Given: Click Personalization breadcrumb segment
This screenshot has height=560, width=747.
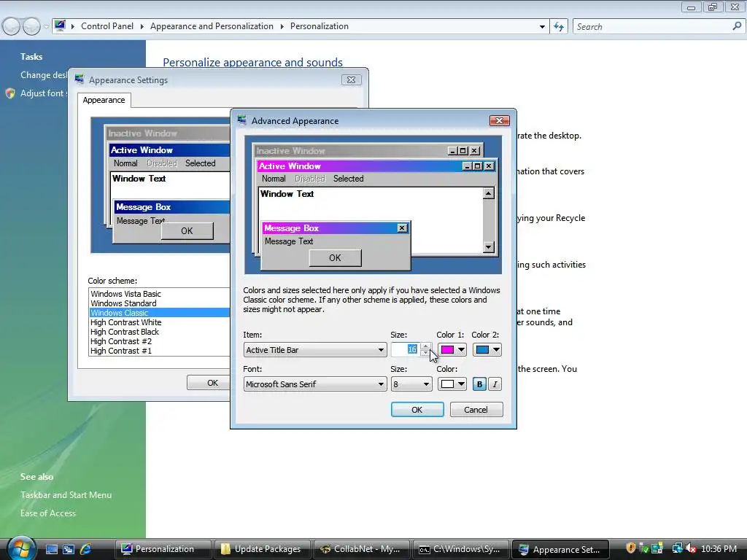Looking at the screenshot, I should point(320,26).
